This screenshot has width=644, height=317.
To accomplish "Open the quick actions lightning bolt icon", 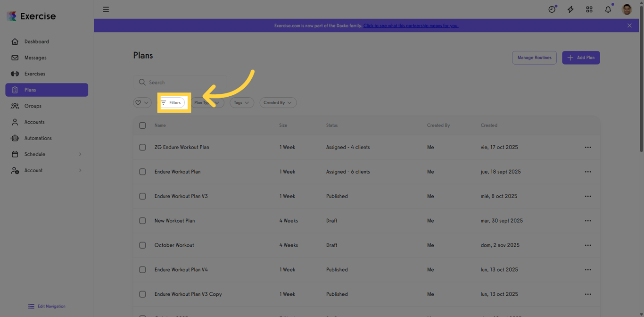I will (x=570, y=9).
